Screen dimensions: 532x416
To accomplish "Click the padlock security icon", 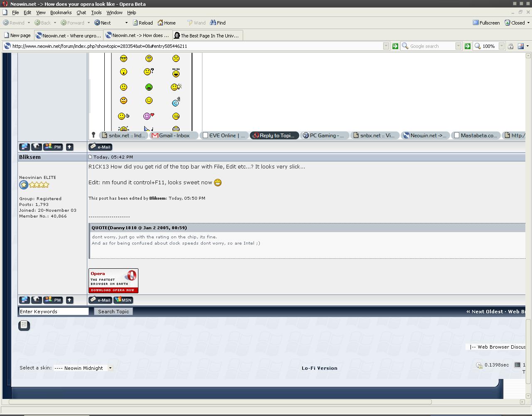I will coord(510,46).
